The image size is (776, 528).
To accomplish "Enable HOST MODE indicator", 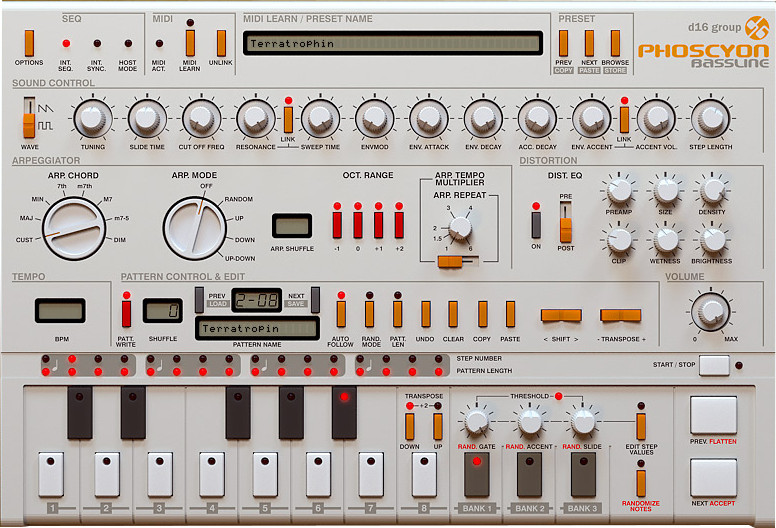I will 128,44.
